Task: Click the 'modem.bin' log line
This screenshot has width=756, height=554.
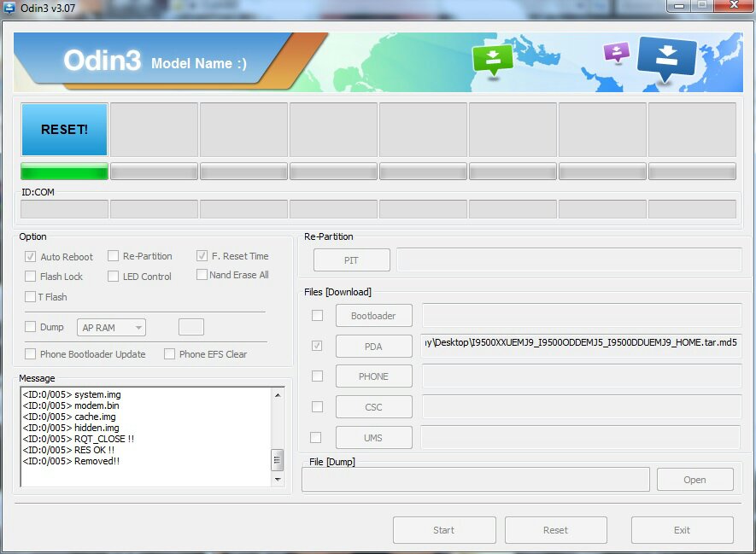Action: click(x=71, y=405)
